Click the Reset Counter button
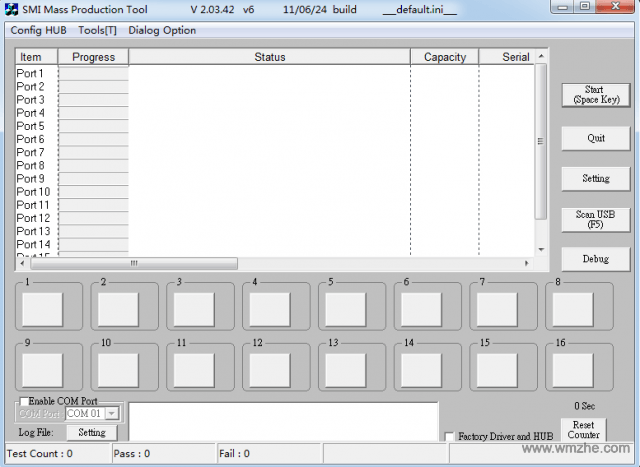The width and height of the screenshot is (640, 467). click(583, 430)
